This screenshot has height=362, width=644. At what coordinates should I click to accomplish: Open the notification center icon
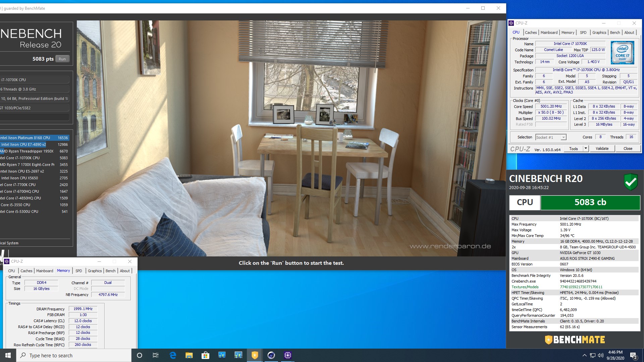click(634, 355)
